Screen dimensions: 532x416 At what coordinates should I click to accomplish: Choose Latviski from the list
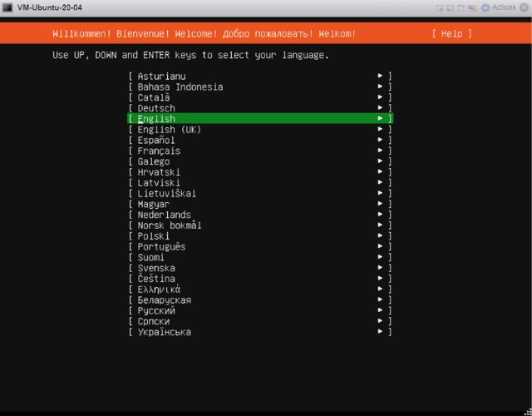260,183
